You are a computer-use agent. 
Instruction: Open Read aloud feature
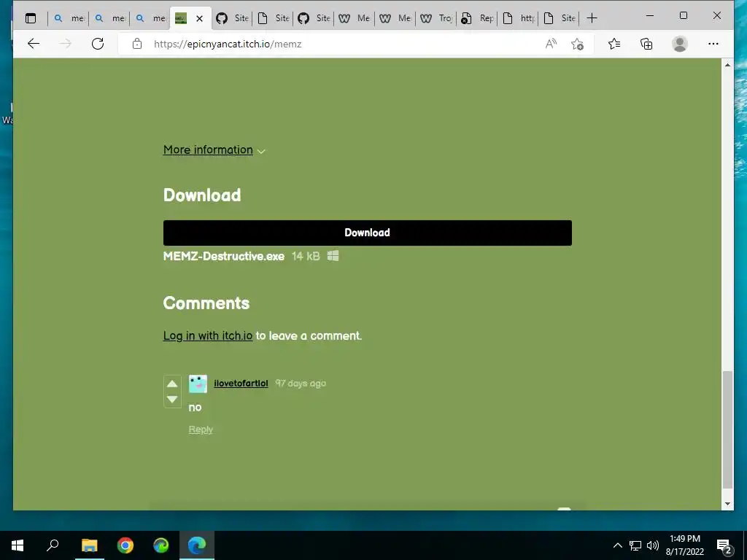(551, 44)
